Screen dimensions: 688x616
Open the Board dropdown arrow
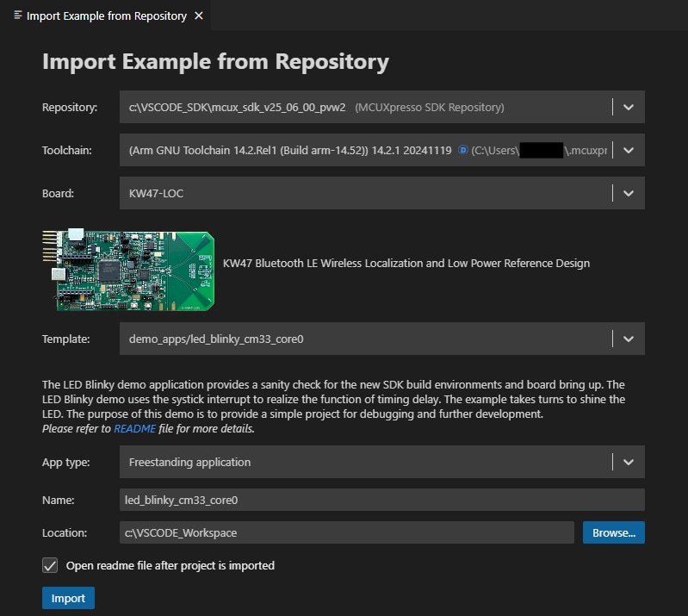pos(629,193)
